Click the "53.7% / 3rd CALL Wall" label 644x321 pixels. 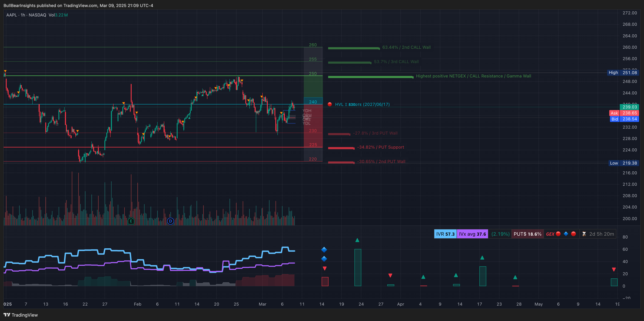(x=396, y=62)
